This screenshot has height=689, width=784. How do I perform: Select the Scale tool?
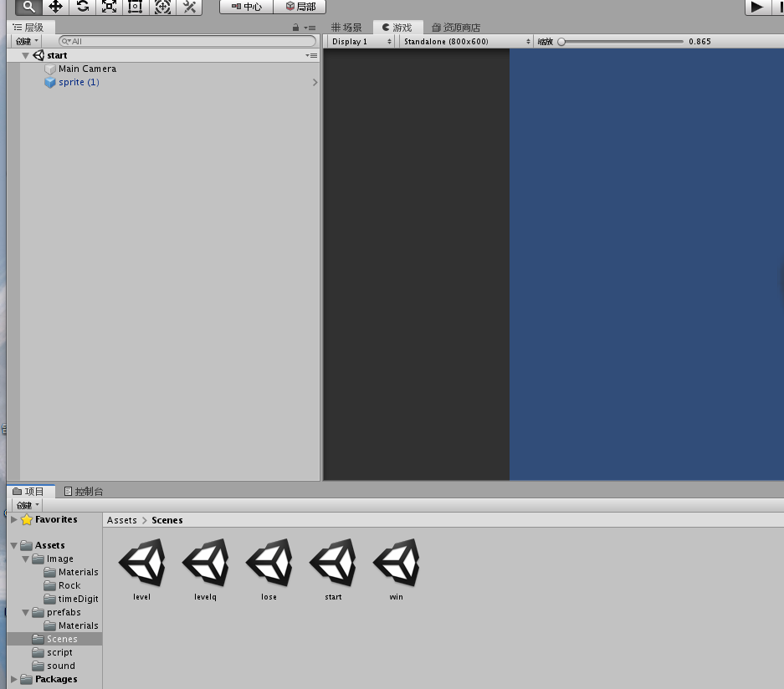(109, 7)
